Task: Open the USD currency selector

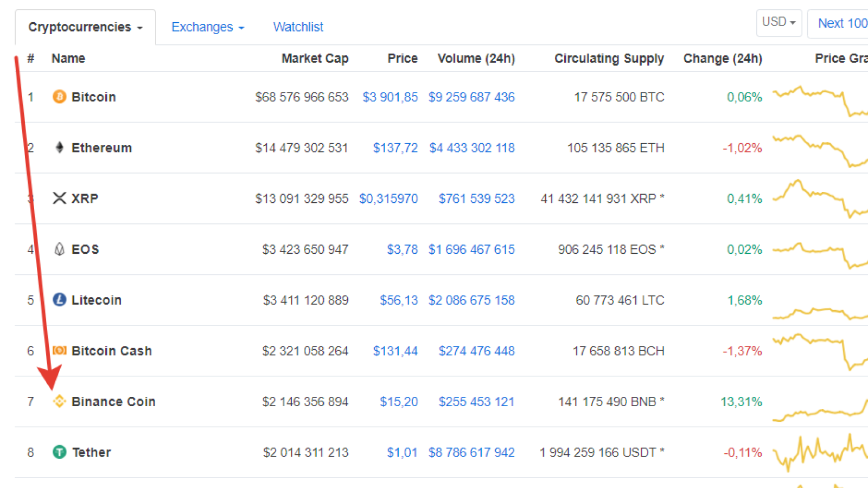Action: pyautogui.click(x=778, y=23)
